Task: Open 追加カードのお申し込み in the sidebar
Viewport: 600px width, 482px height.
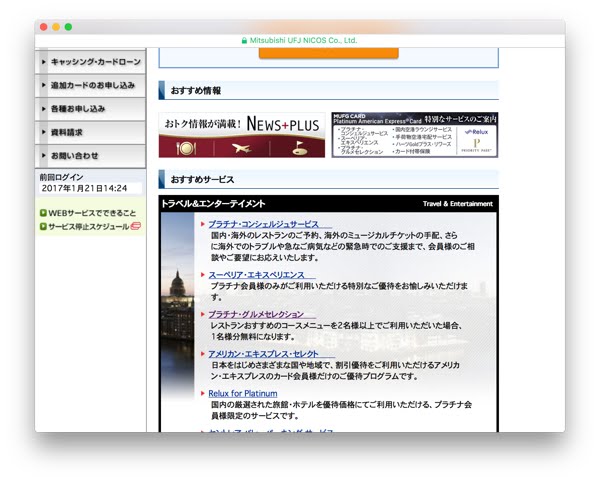Action: click(x=90, y=85)
